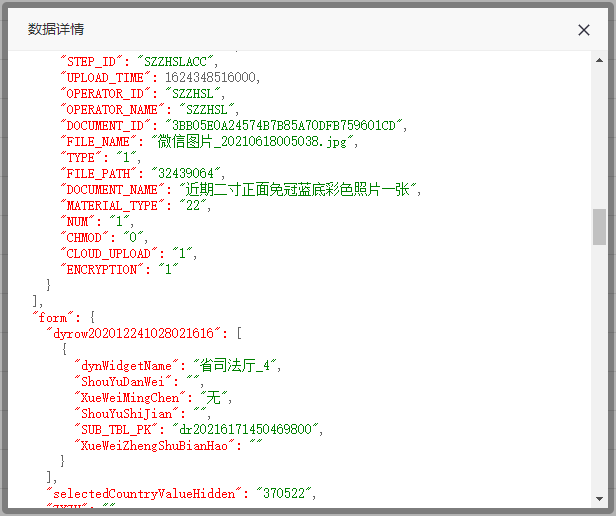Click the FILE_PATH value 32439064
This screenshot has height=516, width=616.
[x=189, y=173]
